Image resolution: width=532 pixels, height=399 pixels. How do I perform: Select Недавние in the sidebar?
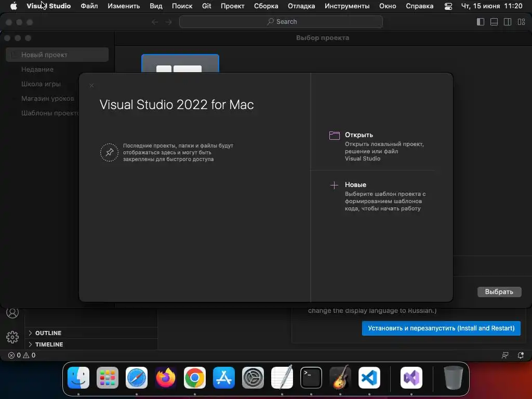point(37,69)
